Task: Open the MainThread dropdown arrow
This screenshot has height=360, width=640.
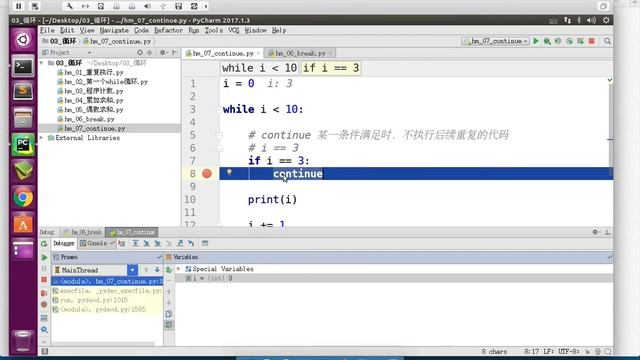Action: pos(132,270)
